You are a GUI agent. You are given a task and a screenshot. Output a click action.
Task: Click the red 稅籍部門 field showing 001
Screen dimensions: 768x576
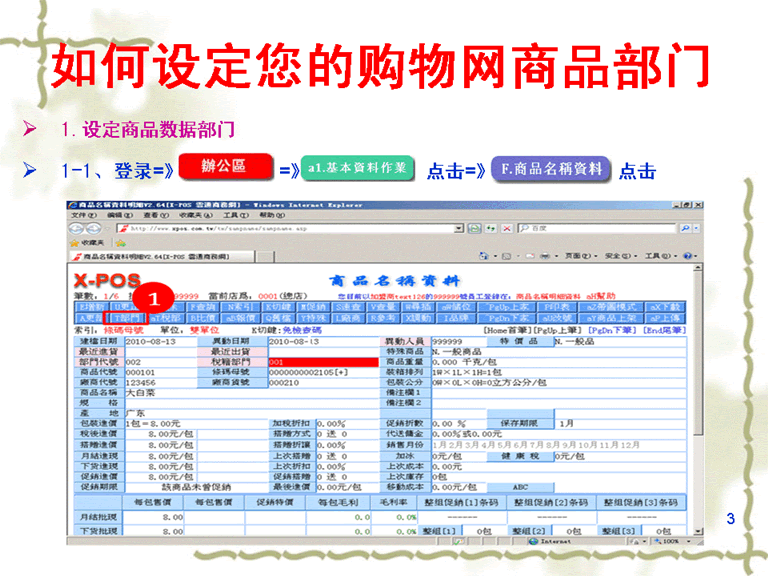323,362
